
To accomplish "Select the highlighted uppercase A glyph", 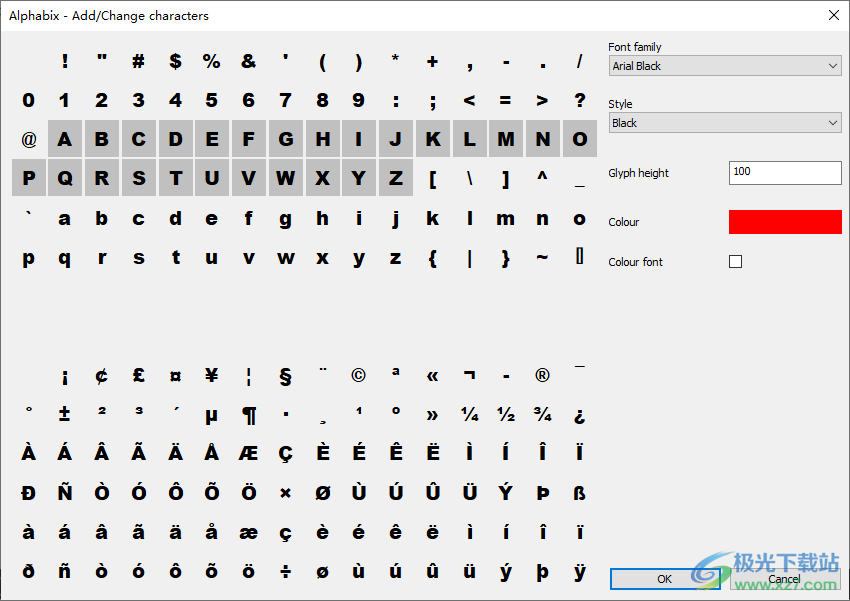I will pyautogui.click(x=65, y=139).
